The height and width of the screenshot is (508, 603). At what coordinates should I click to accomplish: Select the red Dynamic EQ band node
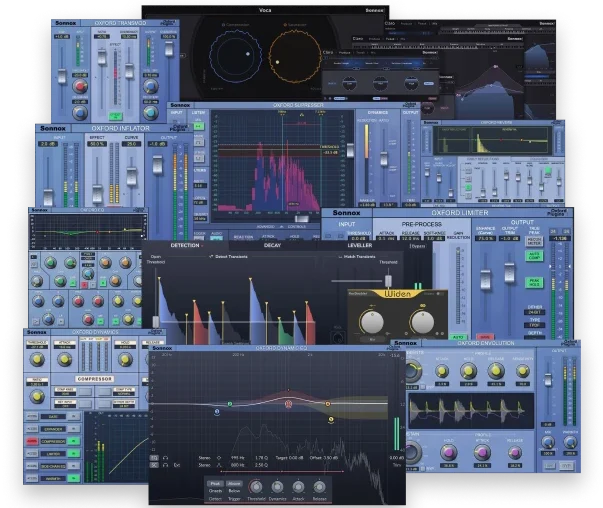[x=288, y=404]
